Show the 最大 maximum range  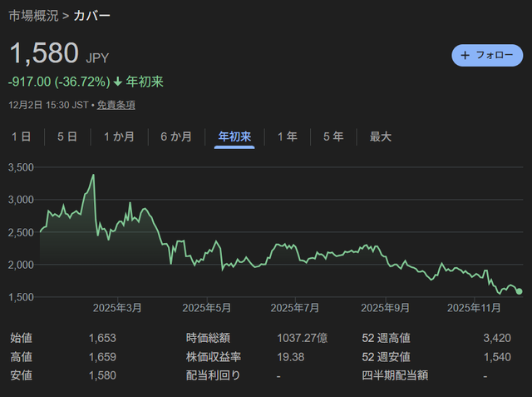pyautogui.click(x=381, y=136)
